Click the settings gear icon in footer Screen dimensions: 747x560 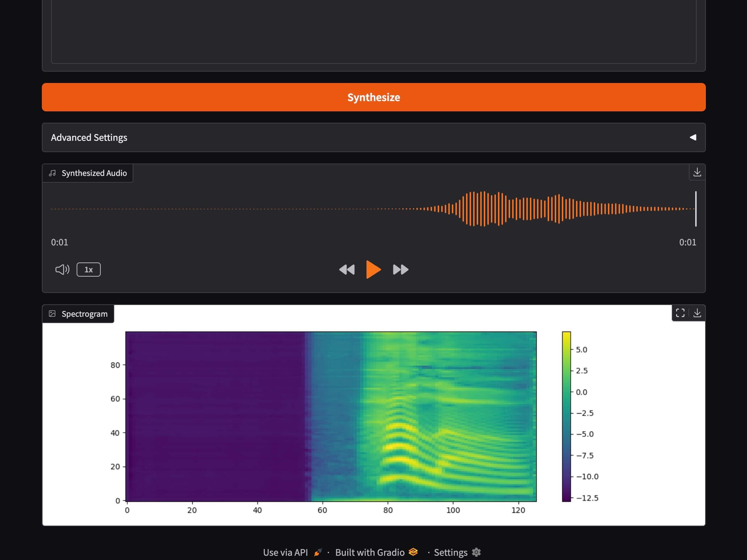[476, 552]
